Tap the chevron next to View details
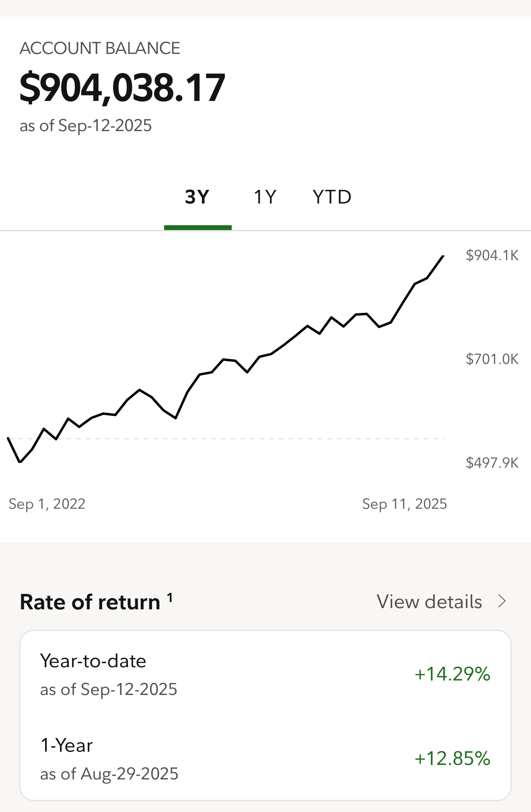531x812 pixels. (502, 601)
